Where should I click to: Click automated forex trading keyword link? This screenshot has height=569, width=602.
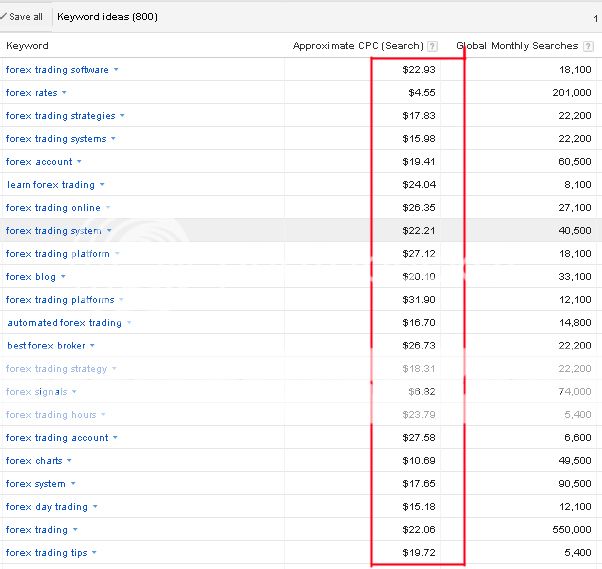click(x=64, y=323)
